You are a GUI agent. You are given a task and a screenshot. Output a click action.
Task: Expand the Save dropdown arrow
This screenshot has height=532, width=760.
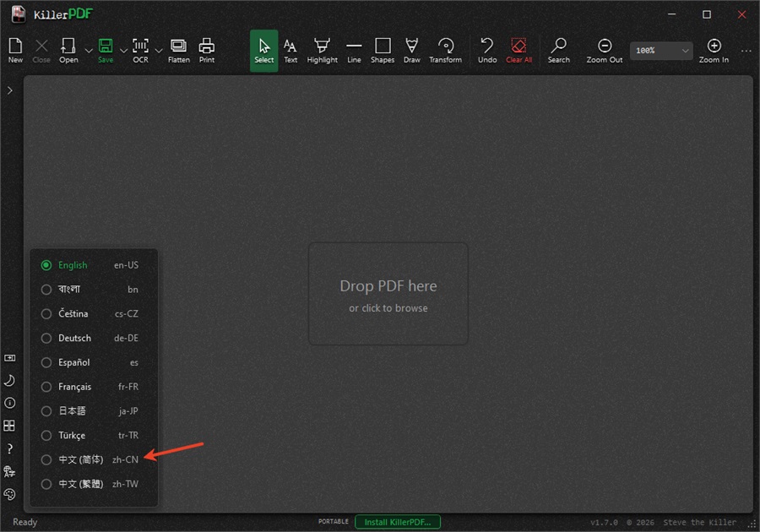123,51
